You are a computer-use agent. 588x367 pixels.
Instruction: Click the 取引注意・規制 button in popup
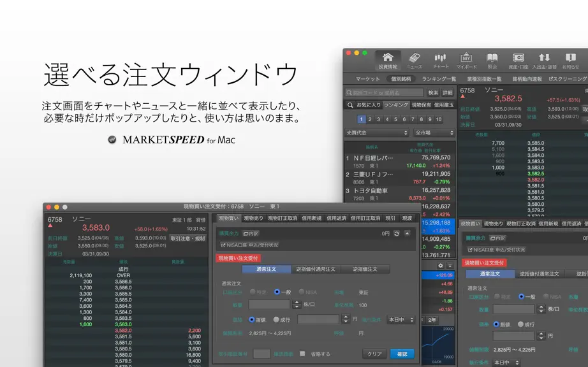click(188, 238)
